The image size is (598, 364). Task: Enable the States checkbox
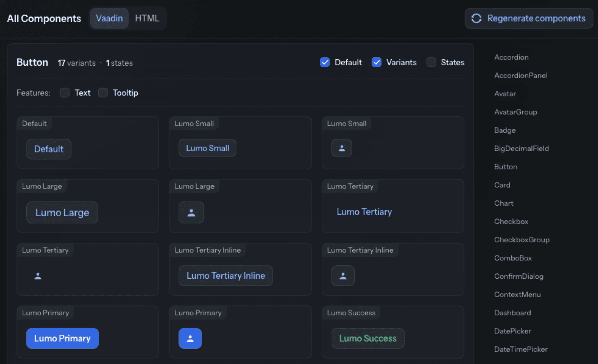[431, 62]
